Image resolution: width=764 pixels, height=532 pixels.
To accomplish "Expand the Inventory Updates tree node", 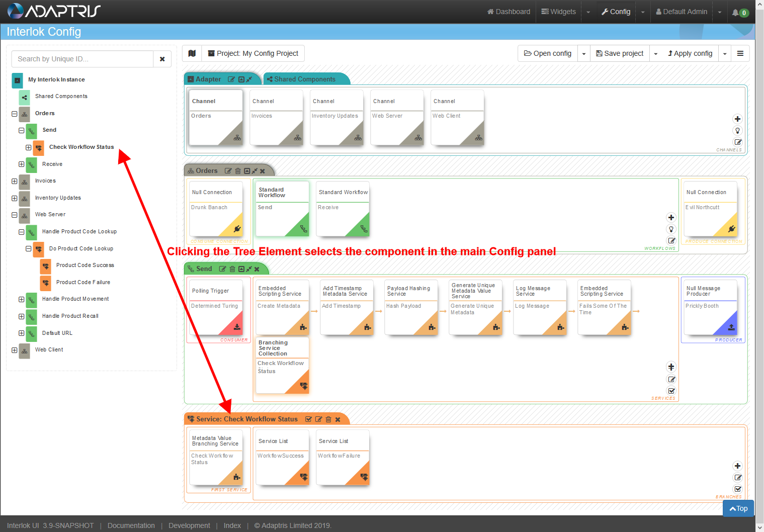I will pos(15,198).
